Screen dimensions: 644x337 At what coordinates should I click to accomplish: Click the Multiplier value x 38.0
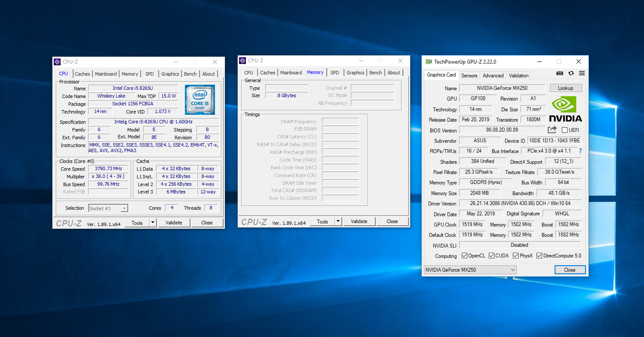pos(108,176)
